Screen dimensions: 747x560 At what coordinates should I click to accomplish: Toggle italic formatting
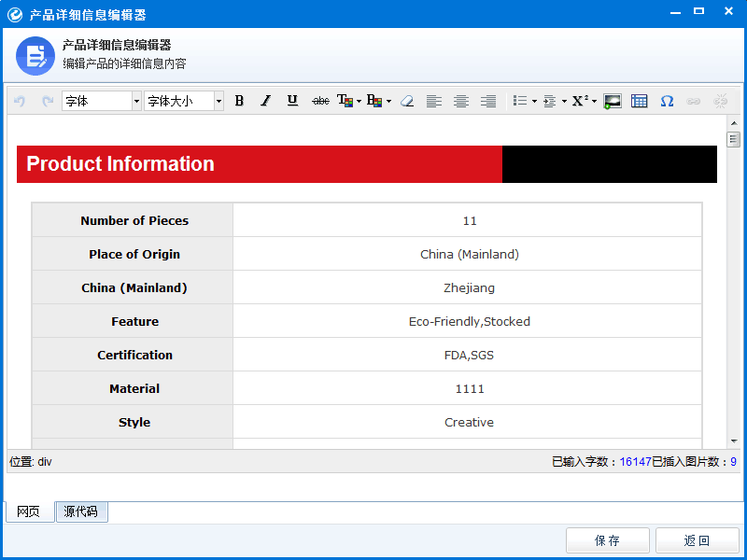click(x=265, y=101)
